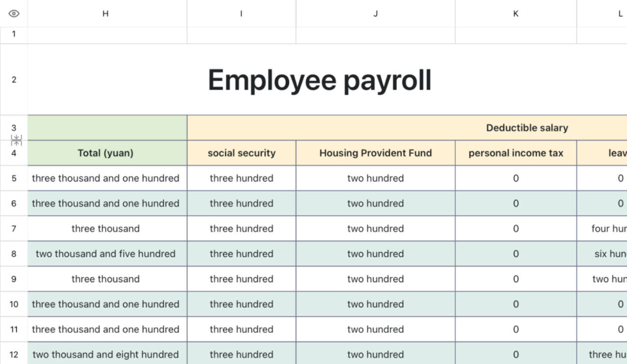Select row 10 header
627x364 pixels.
14,304
